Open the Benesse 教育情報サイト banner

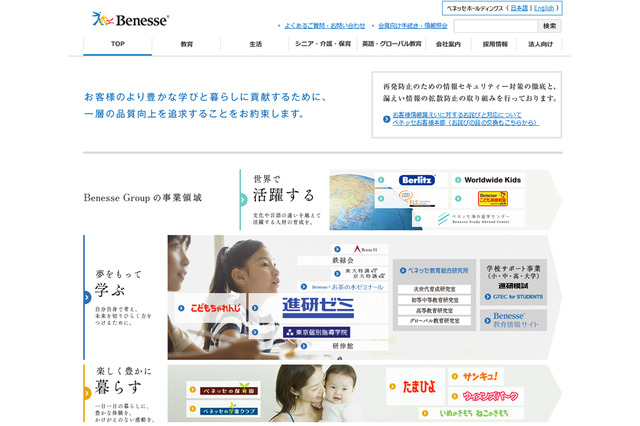point(513,320)
